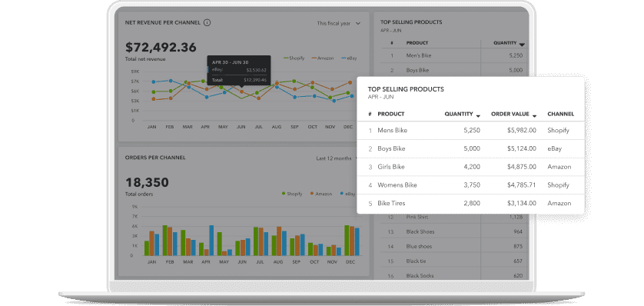Click the green Shopify bar for December orders

point(347,241)
